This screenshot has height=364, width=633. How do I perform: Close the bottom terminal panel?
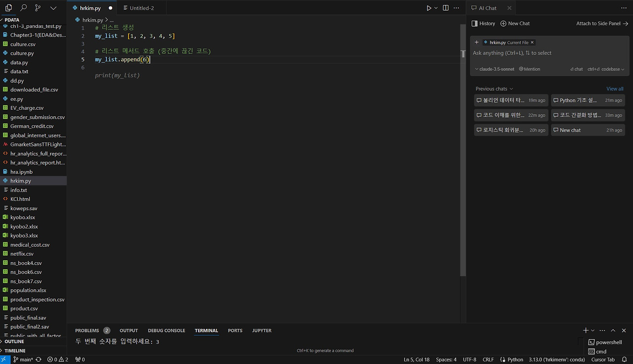[x=624, y=330]
